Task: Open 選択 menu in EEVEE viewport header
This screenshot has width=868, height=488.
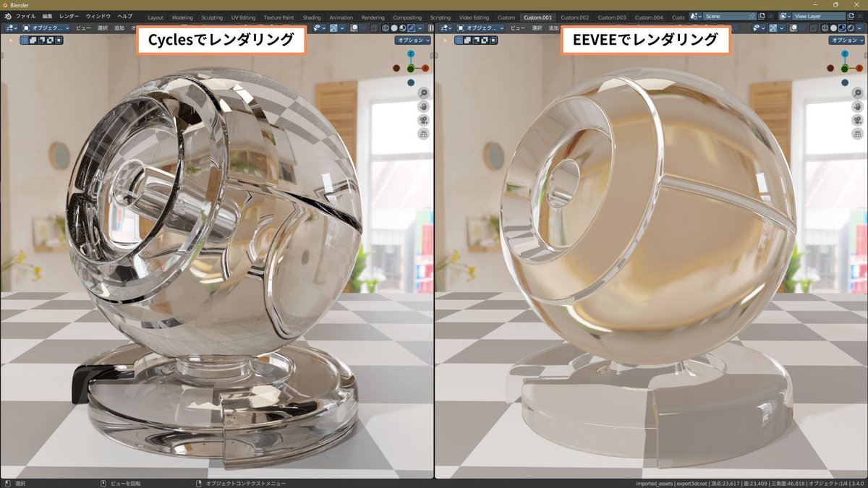Action: tap(537, 28)
